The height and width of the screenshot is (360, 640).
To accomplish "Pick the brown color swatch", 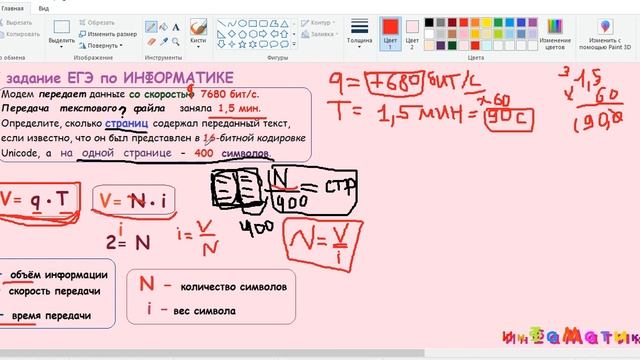I will [x=452, y=34].
